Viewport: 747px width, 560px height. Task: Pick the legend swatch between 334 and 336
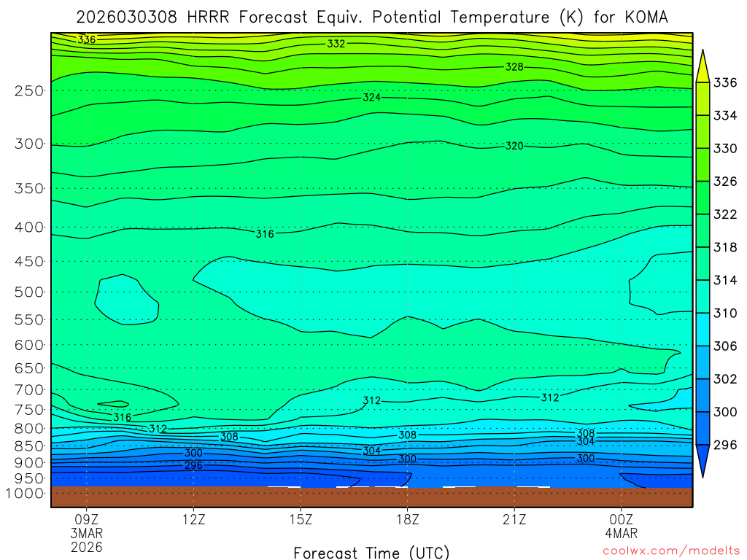(703, 99)
